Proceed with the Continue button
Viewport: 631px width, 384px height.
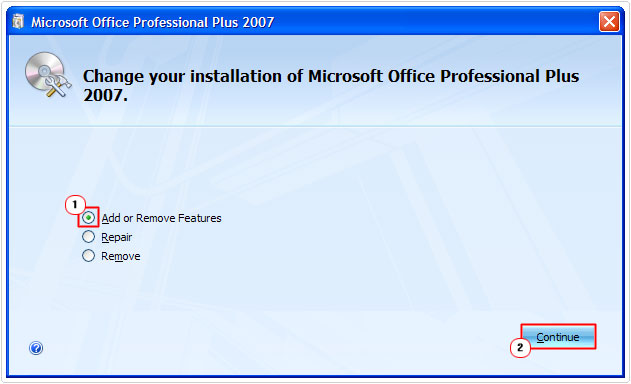(558, 337)
